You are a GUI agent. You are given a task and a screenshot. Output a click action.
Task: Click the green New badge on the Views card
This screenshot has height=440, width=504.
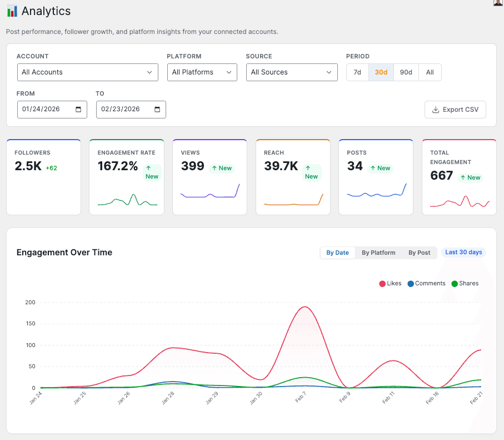coord(222,167)
